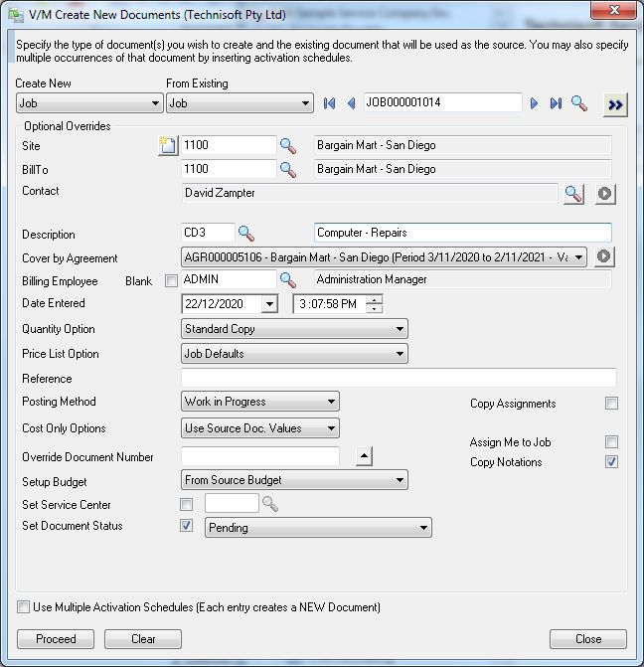The image size is (644, 667).
Task: Enable Set Service Center checkbox
Action: click(186, 505)
